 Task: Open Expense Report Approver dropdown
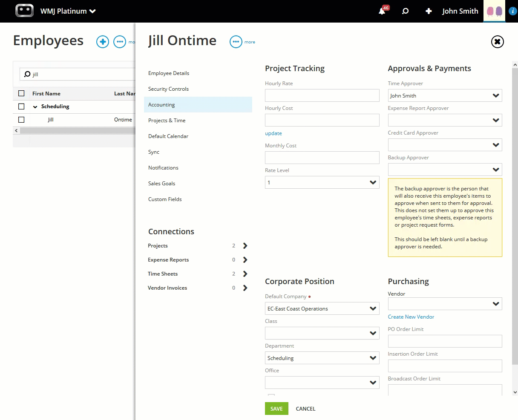tap(445, 120)
